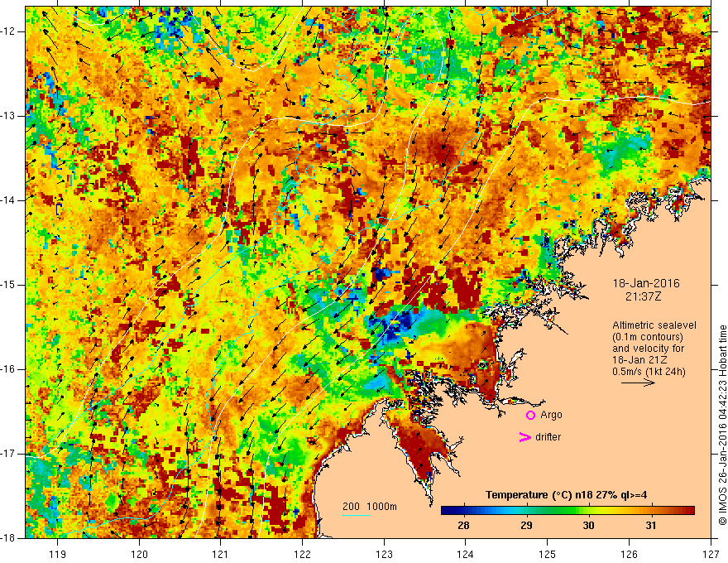This screenshot has height=563, width=728.
Task: Click the 'drifter' legend label
Action: (548, 437)
